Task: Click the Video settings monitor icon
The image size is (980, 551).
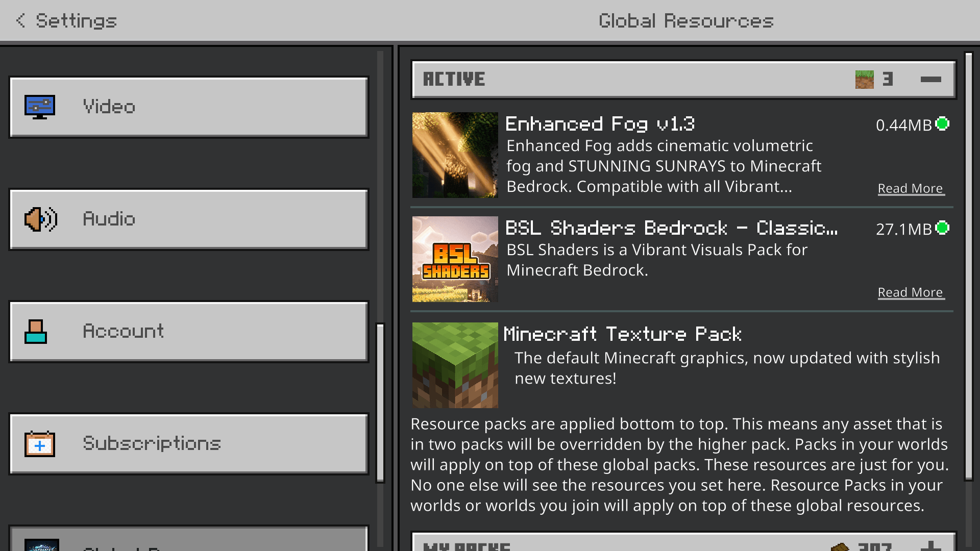Action: tap(40, 106)
